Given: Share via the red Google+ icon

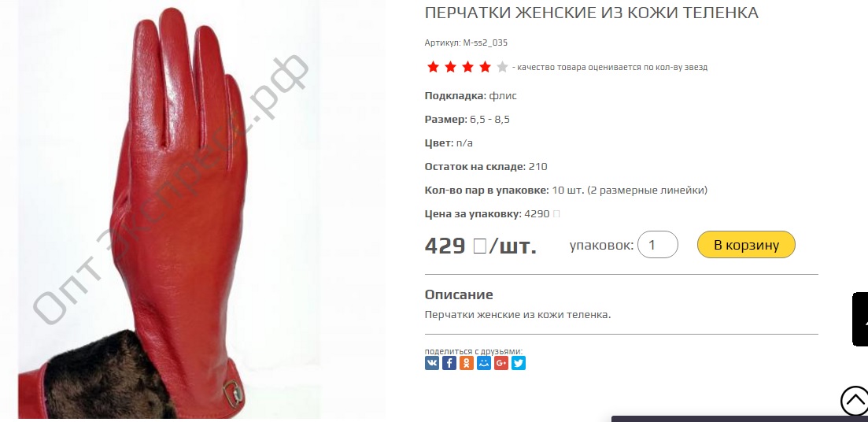Looking at the screenshot, I should tap(501, 363).
